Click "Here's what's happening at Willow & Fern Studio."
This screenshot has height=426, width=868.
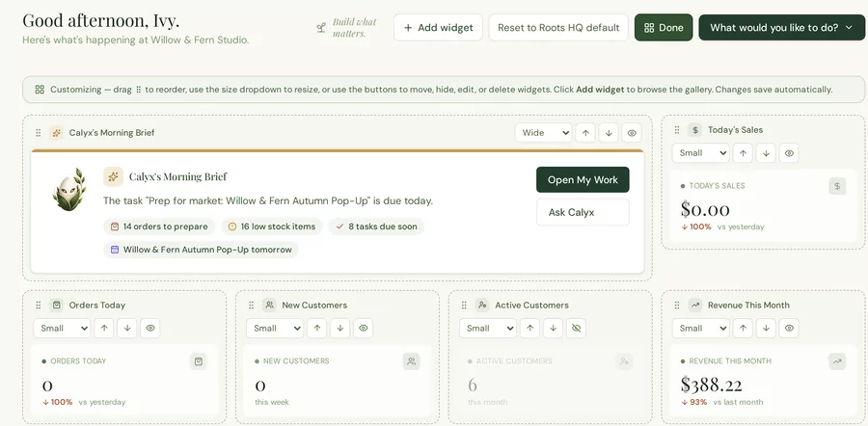click(x=136, y=40)
